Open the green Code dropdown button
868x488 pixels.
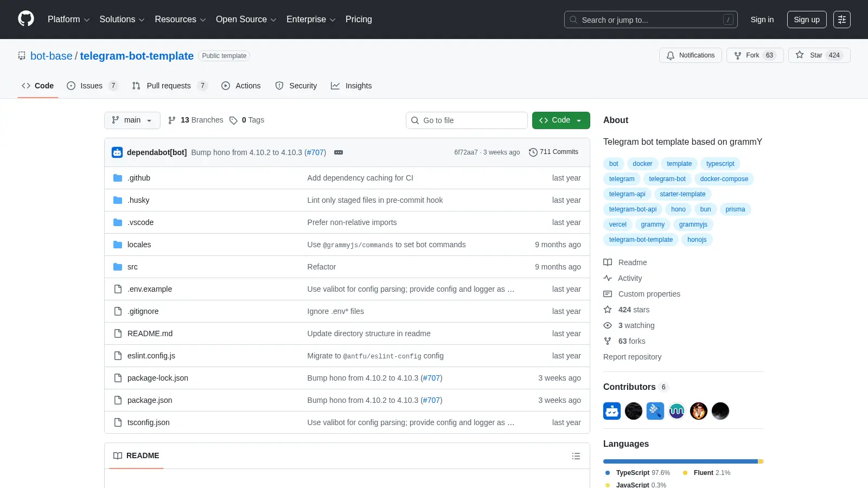point(561,120)
